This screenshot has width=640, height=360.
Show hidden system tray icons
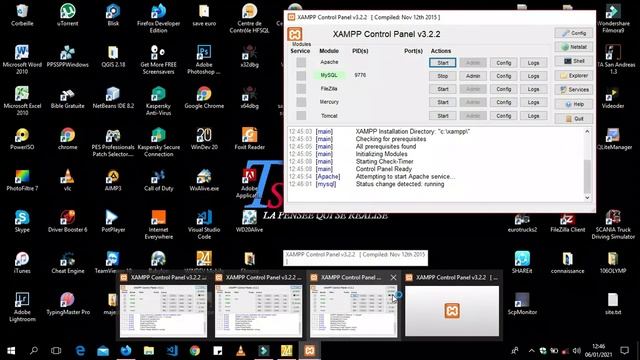coord(531,351)
